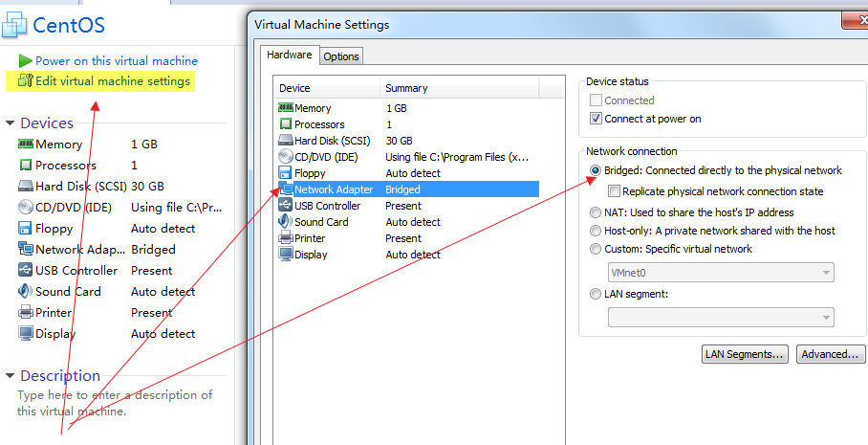Click Floppy icon in settings device list
This screenshot has width=868, height=445.
click(x=286, y=173)
